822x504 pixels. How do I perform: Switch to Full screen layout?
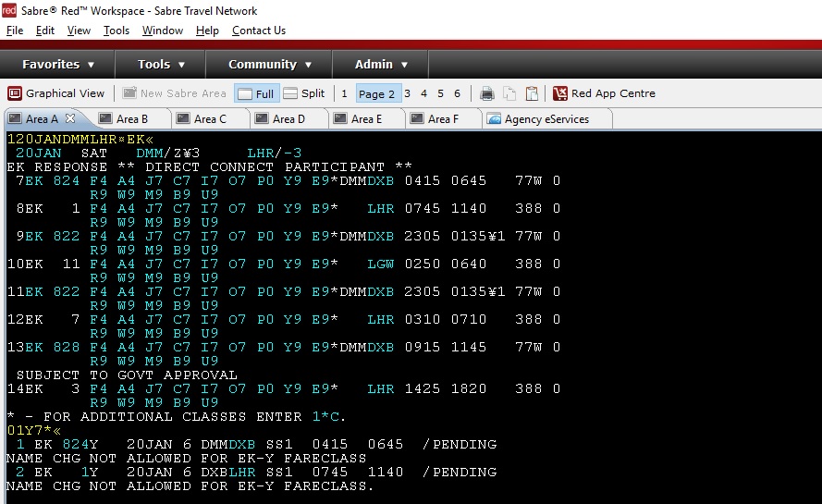tap(256, 93)
